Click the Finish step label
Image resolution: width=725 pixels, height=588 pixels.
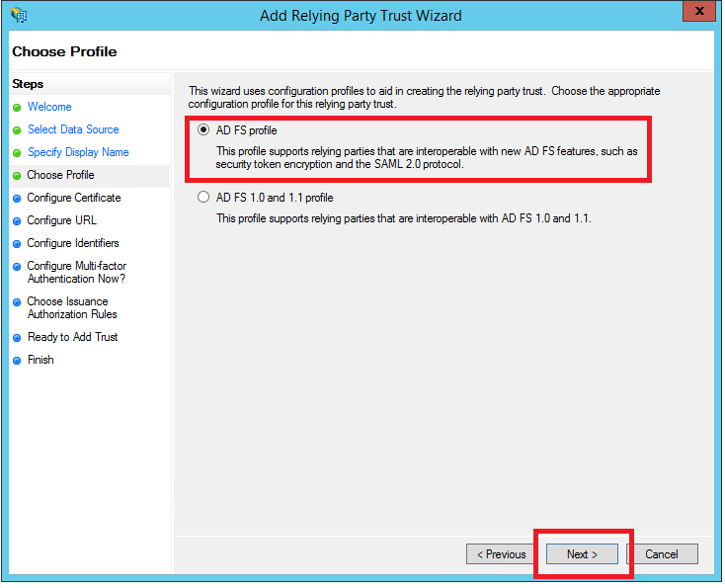pyautogui.click(x=40, y=360)
